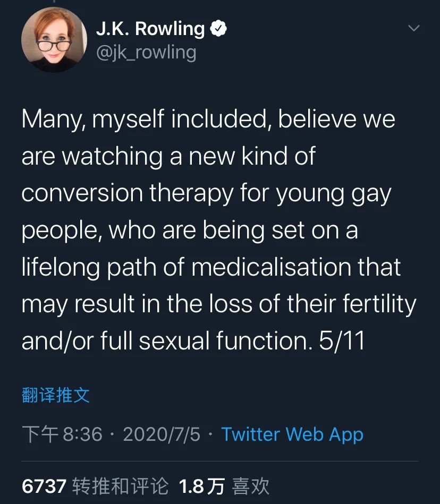The height and width of the screenshot is (504, 440).
Task: Click the J.K. Rowling display name
Action: coord(150,29)
